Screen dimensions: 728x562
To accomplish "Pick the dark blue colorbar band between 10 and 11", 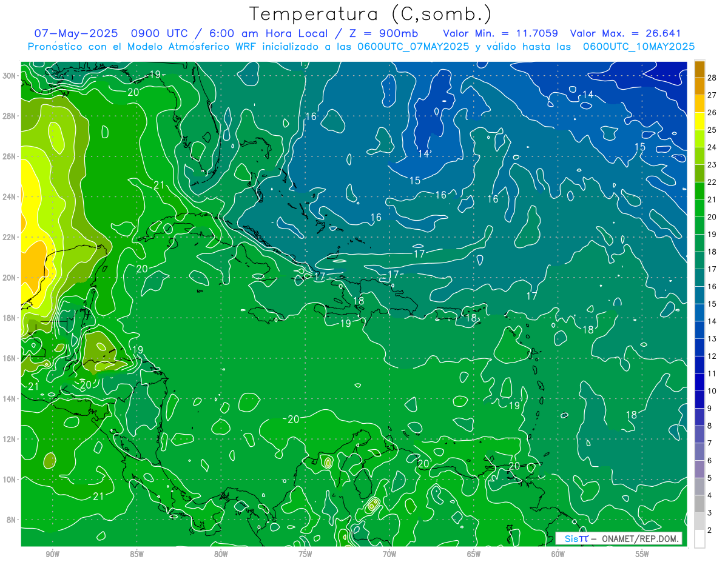I will 699,382.
